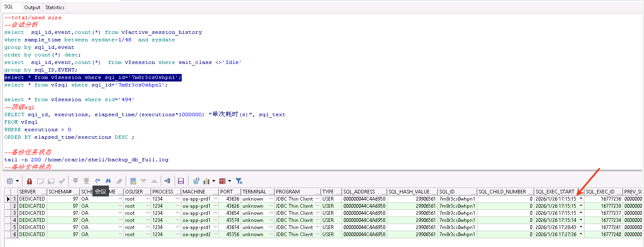The image size is (644, 247).
Task: Open find with the binoculars icon
Action: pyautogui.click(x=108, y=181)
